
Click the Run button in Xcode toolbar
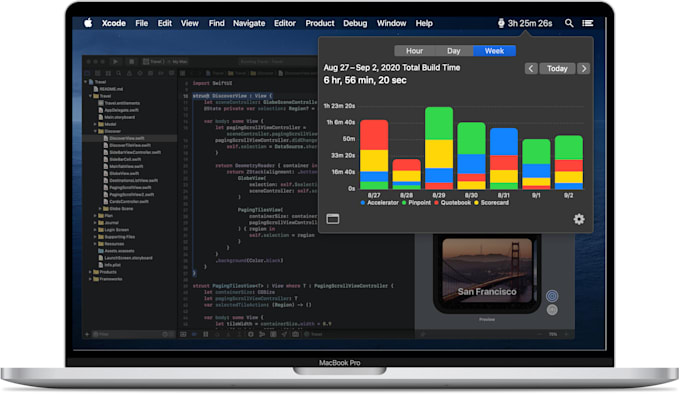(115, 62)
